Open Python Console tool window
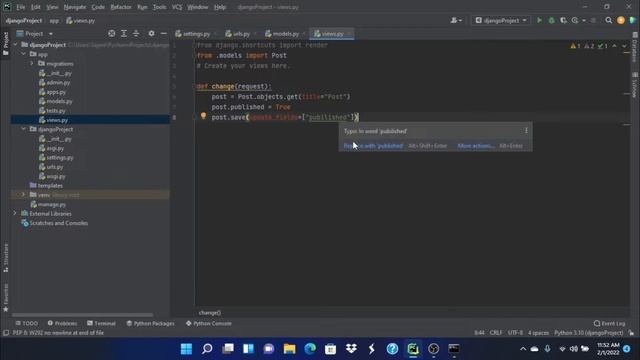The width and height of the screenshot is (640, 360). (x=209, y=323)
